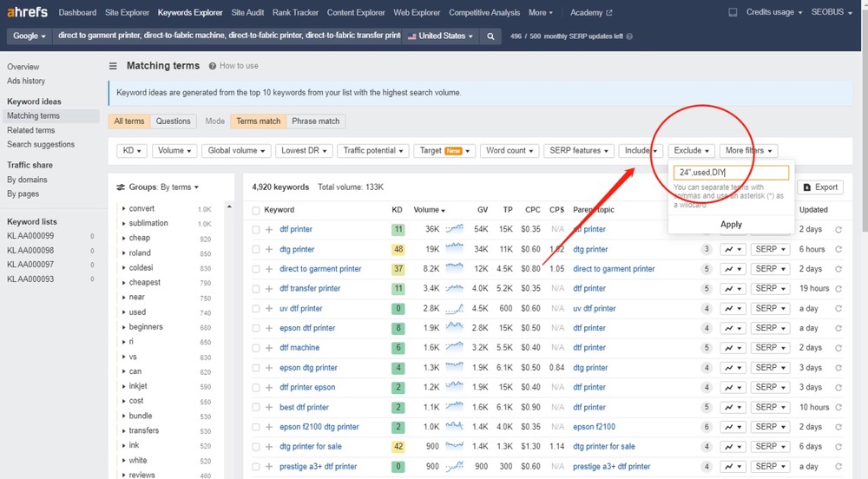Switch to Phrase match mode
This screenshot has height=479, width=868.
tap(316, 121)
